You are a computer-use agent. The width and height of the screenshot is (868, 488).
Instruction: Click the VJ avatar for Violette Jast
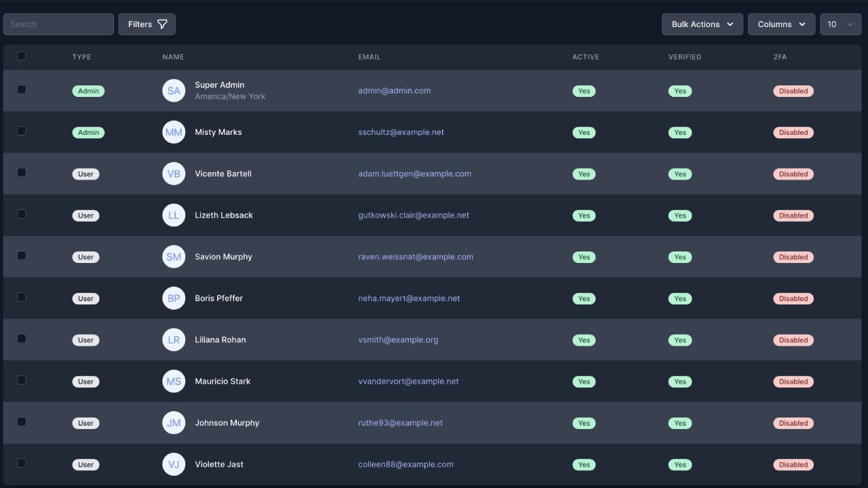pos(174,464)
